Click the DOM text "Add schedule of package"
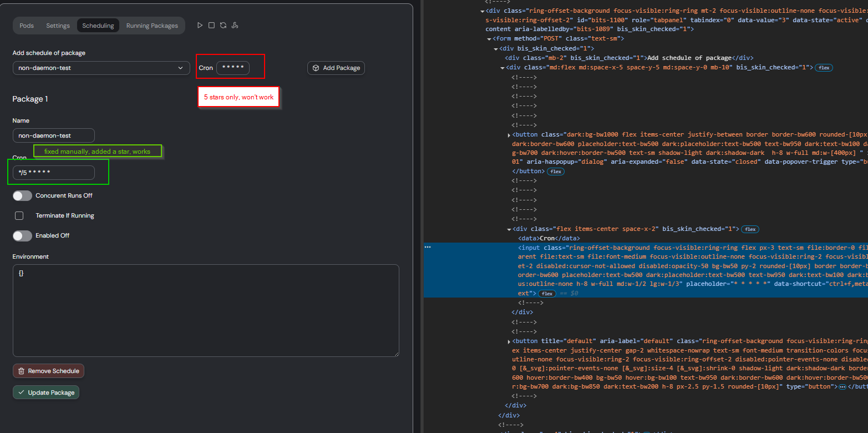 pyautogui.click(x=689, y=58)
